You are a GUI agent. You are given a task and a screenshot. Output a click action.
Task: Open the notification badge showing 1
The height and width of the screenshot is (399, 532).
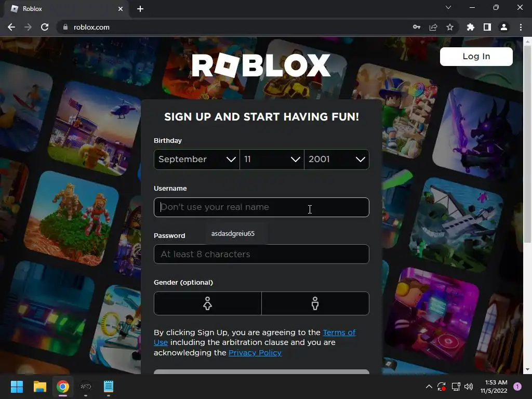tap(517, 387)
